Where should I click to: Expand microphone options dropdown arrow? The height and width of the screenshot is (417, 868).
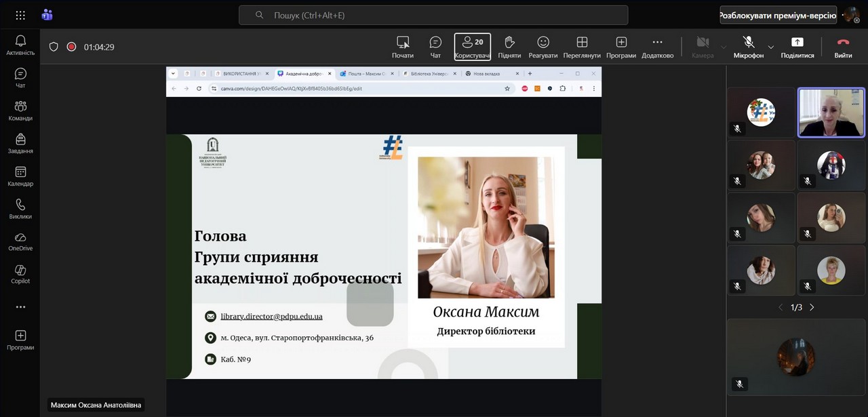pos(771,47)
